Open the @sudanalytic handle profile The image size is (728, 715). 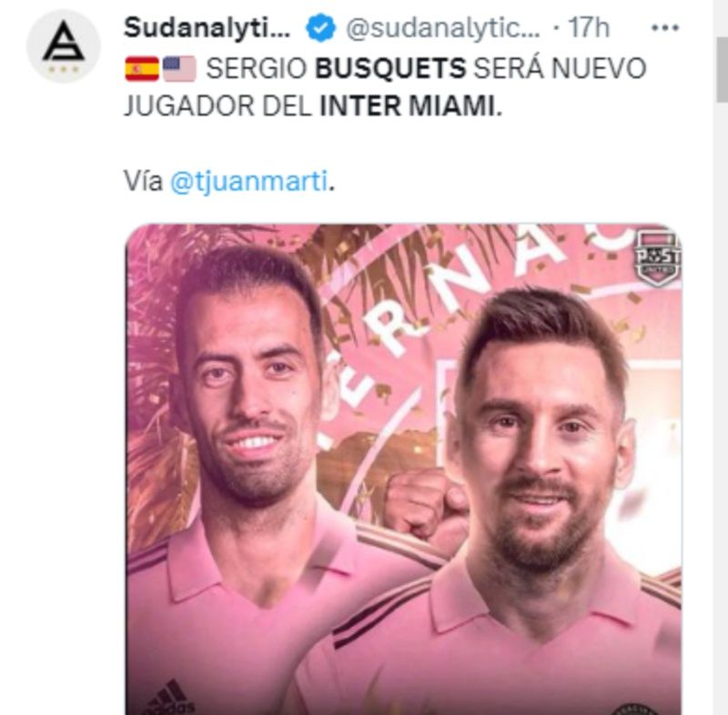click(x=443, y=28)
